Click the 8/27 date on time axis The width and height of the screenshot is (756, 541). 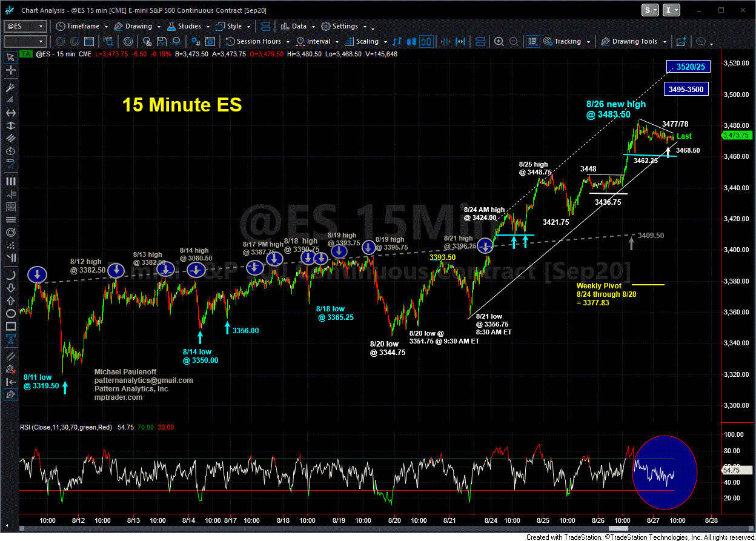coord(652,520)
